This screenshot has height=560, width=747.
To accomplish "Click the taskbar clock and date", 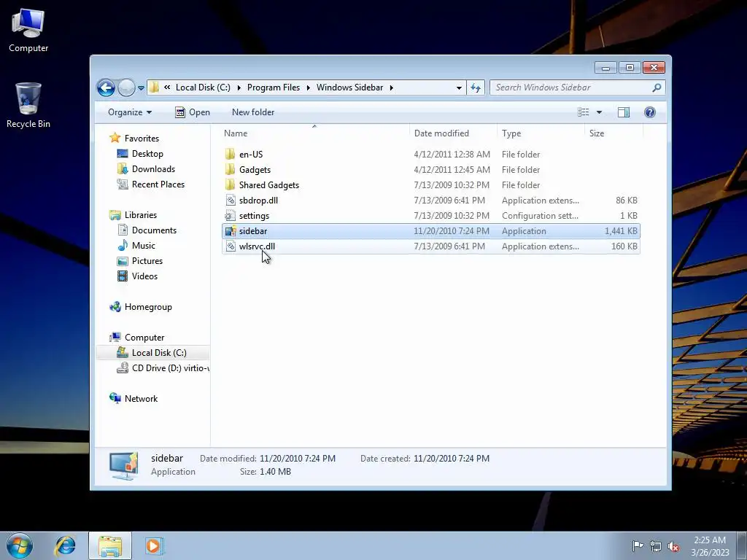I will click(710, 546).
